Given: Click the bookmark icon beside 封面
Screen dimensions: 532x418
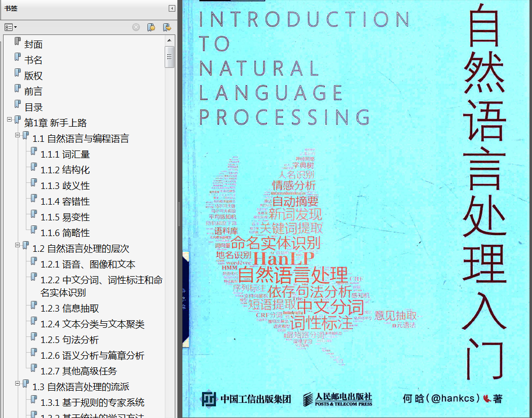Looking at the screenshot, I should [x=18, y=42].
